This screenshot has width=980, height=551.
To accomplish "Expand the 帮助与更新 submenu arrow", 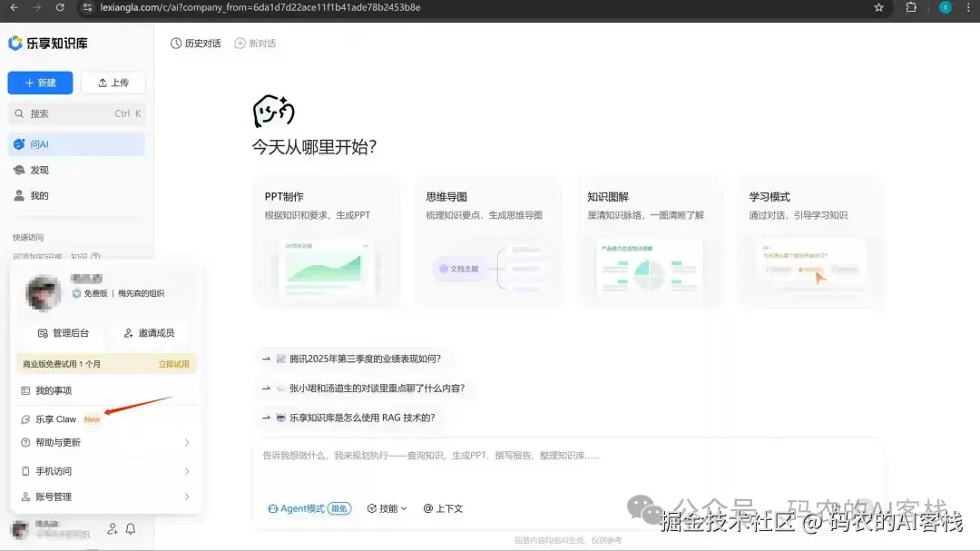I will pyautogui.click(x=187, y=443).
